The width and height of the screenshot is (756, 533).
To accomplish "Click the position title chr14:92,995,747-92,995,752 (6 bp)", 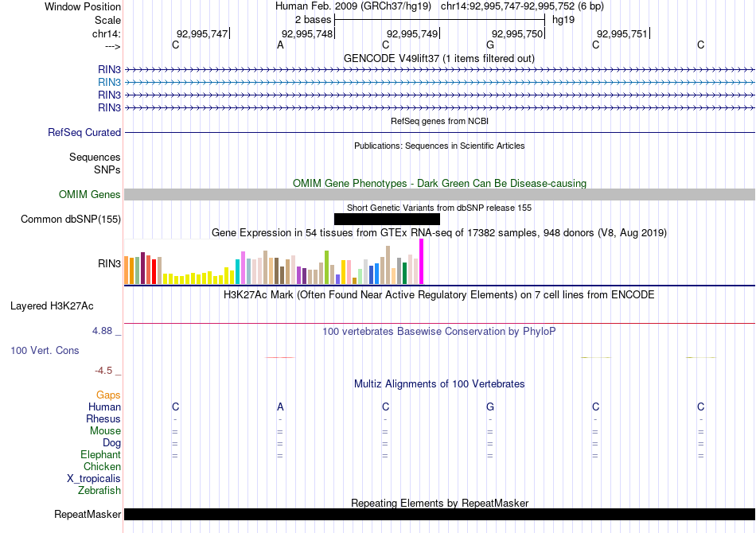I will pos(522,6).
